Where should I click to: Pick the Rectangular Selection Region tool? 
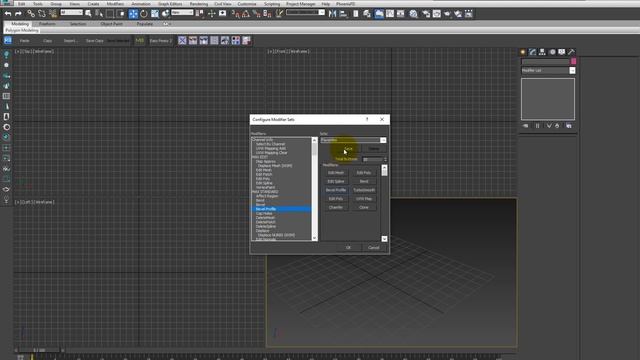(x=110, y=14)
